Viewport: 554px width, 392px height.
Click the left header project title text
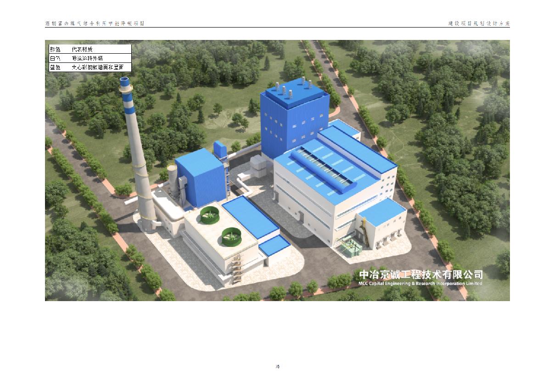point(95,23)
